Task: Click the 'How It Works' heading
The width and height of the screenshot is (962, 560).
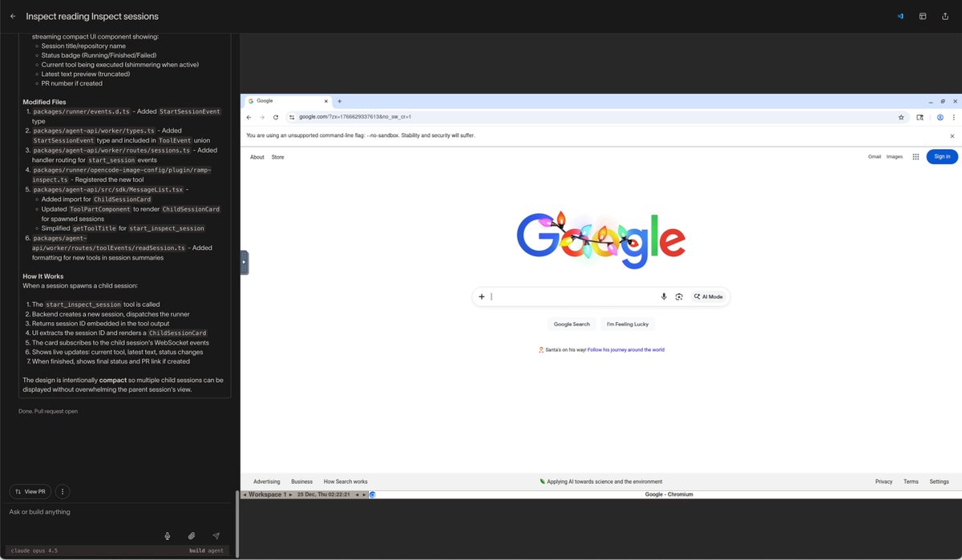Action: pos(42,276)
